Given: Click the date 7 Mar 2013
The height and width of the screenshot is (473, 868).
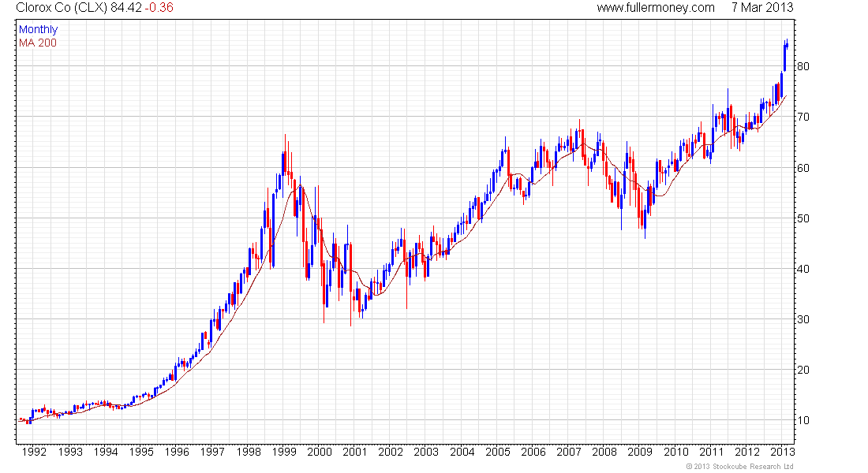Looking at the screenshot, I should [762, 8].
